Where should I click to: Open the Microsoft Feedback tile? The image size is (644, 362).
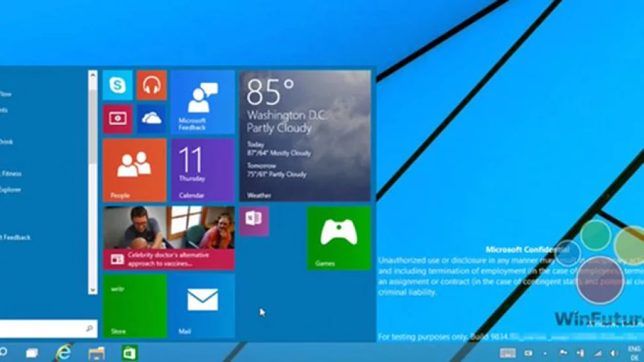click(202, 102)
